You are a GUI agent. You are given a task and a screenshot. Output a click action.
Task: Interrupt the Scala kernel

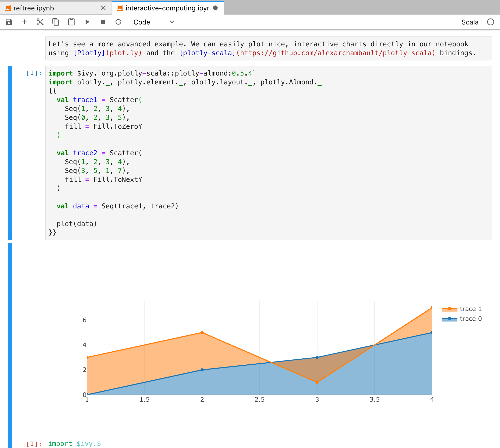tap(102, 22)
